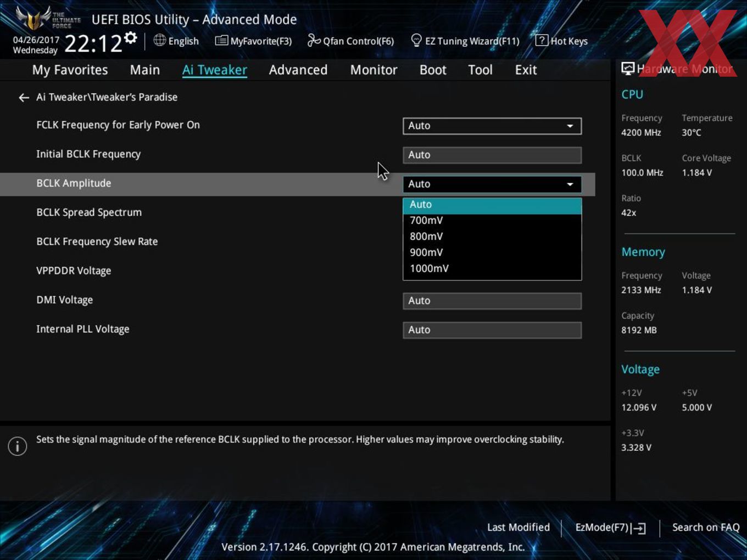Screen dimensions: 747x560
Task: Go to Exit tab
Action: (x=526, y=70)
